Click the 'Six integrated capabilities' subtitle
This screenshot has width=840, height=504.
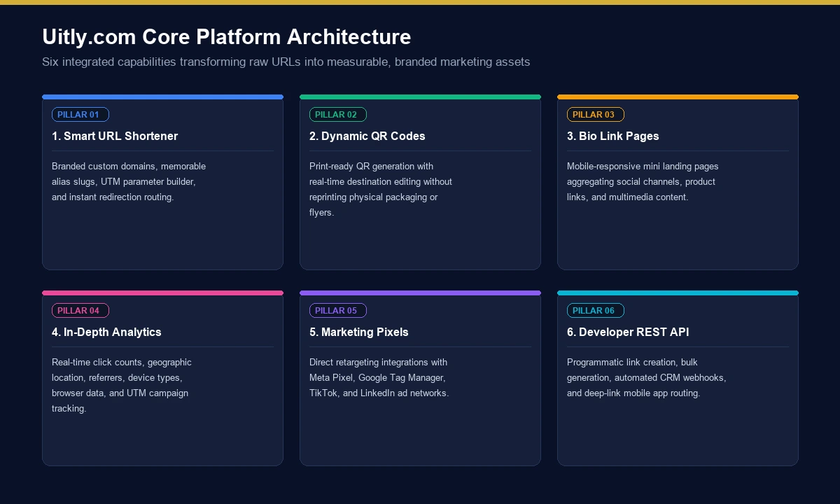[286, 62]
